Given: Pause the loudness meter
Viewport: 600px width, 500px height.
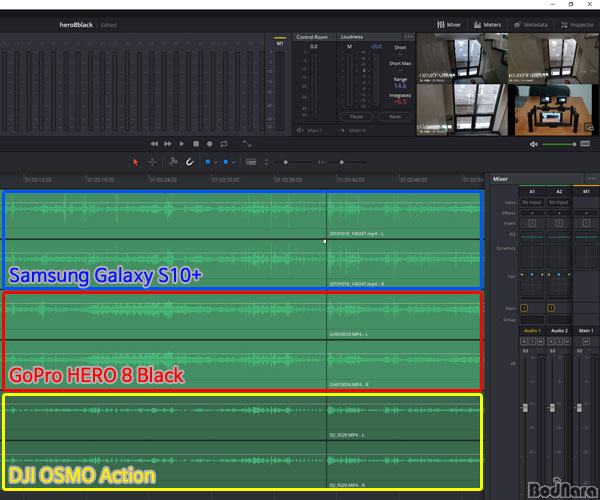Looking at the screenshot, I should 356,116.
